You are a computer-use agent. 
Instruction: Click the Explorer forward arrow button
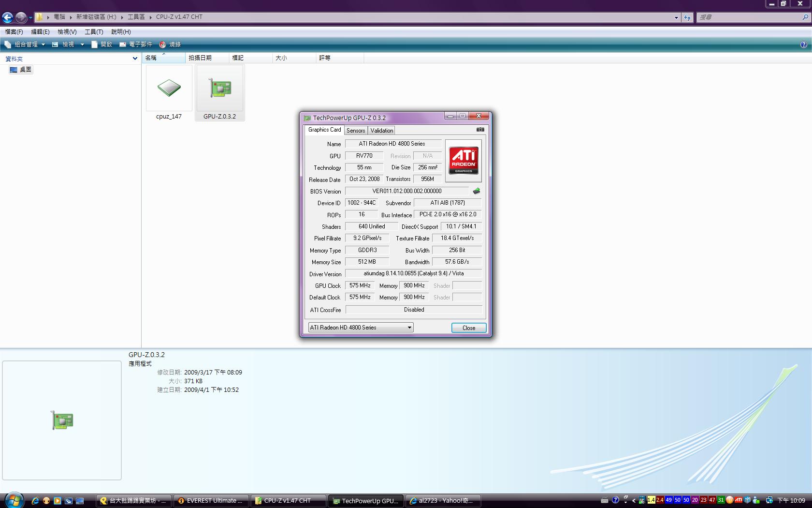[x=21, y=18]
